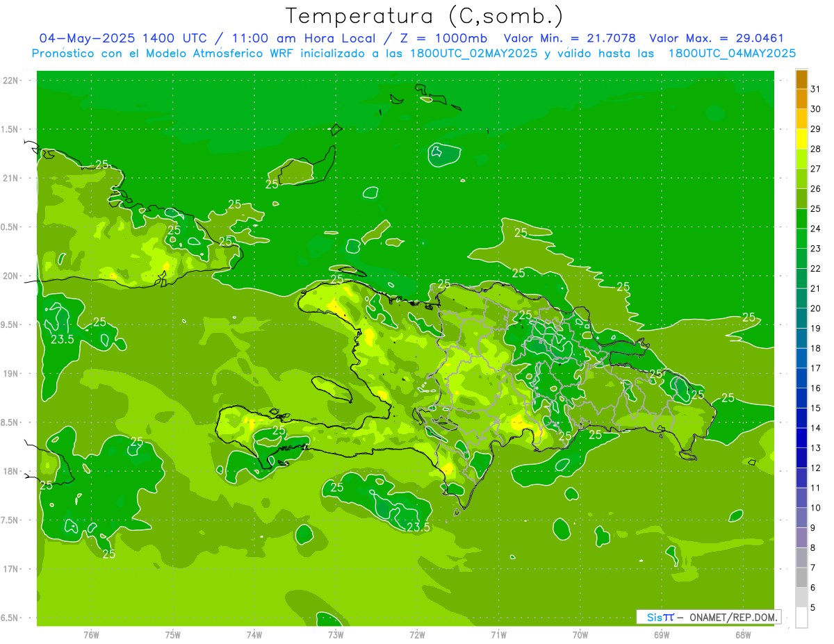834x644 pixels.
Task: Click the colorbar swatch between 24 and 25
Action: point(801,219)
